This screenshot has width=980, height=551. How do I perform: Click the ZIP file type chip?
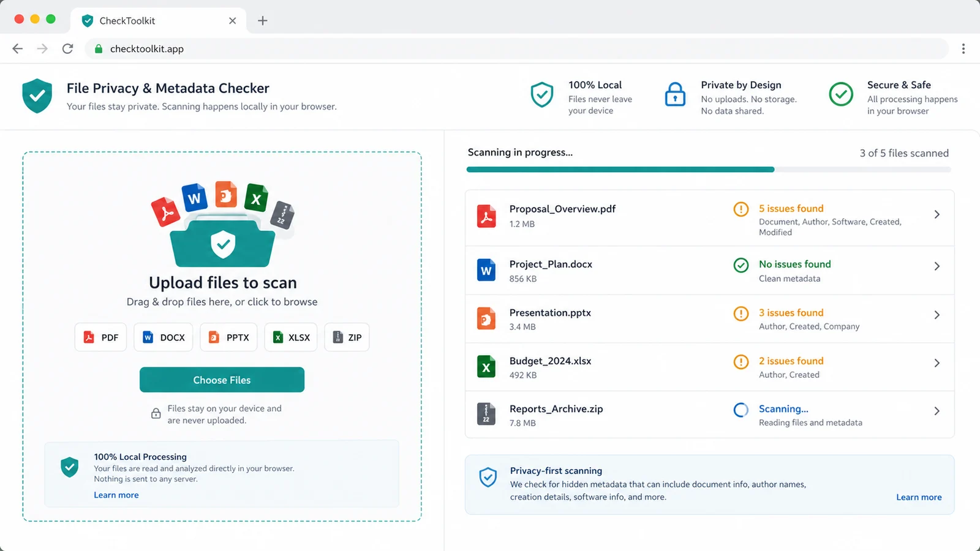pos(347,337)
